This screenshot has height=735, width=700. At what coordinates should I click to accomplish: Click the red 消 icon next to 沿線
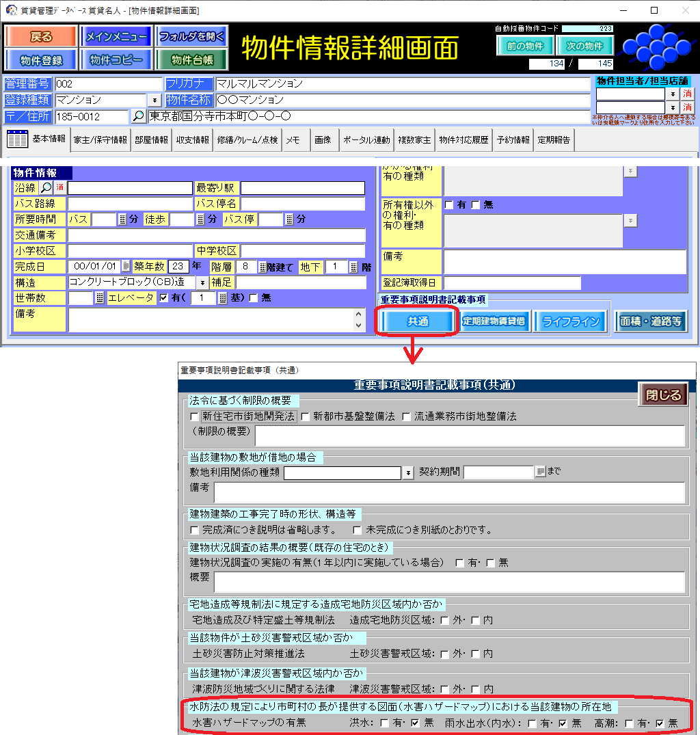59,187
